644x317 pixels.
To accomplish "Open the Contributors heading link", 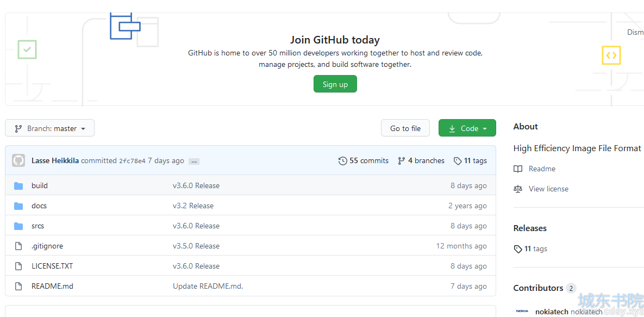I will pyautogui.click(x=538, y=288).
